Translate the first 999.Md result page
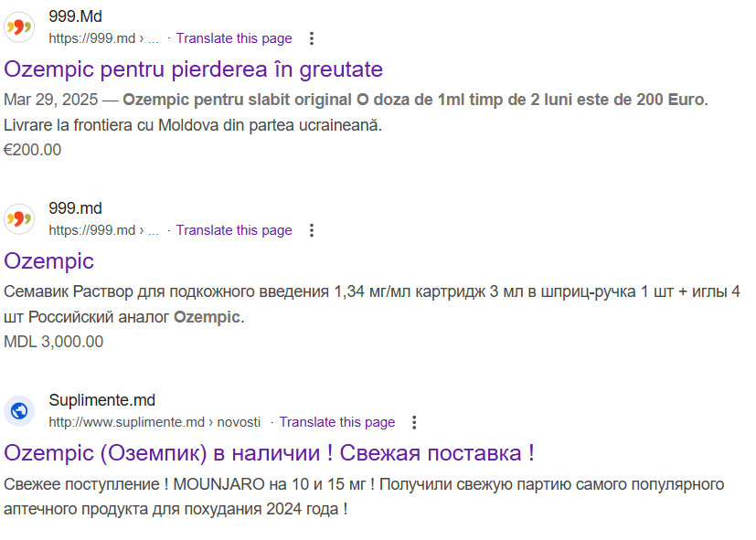Screen dimensions: 756x540 point(234,38)
